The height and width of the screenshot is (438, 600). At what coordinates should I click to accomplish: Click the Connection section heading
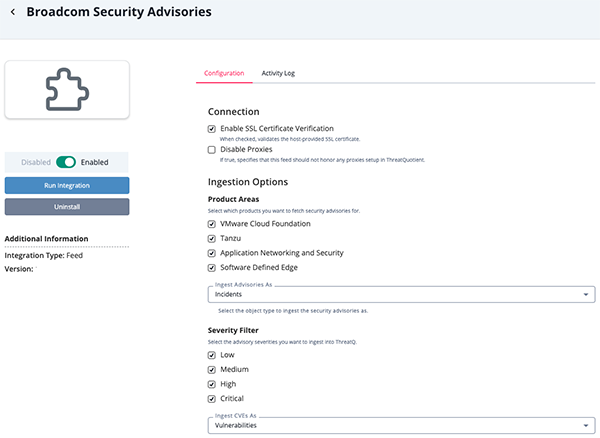tap(233, 112)
